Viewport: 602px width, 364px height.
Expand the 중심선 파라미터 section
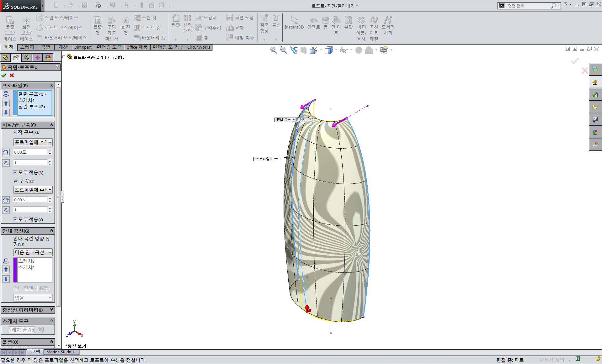pos(28,310)
